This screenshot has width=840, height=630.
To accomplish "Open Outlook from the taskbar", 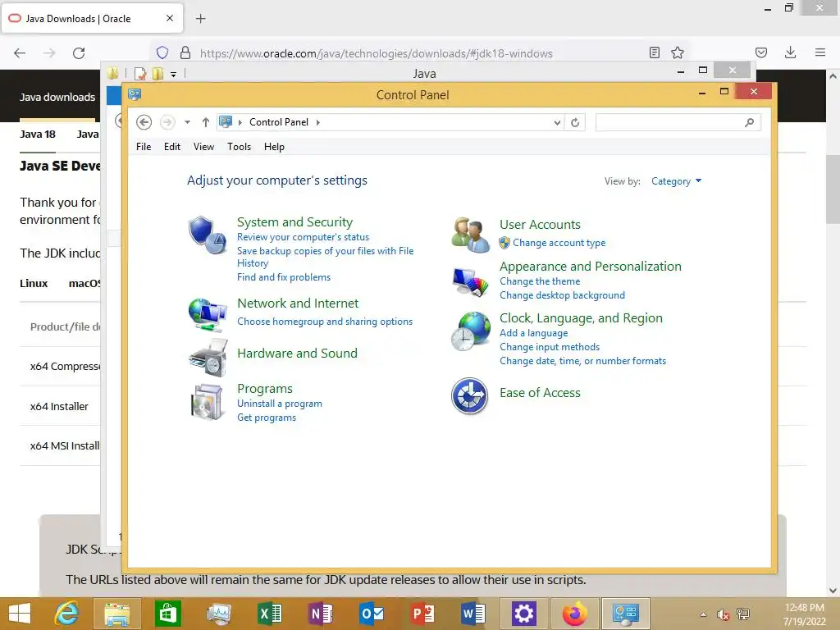I will pos(372,614).
